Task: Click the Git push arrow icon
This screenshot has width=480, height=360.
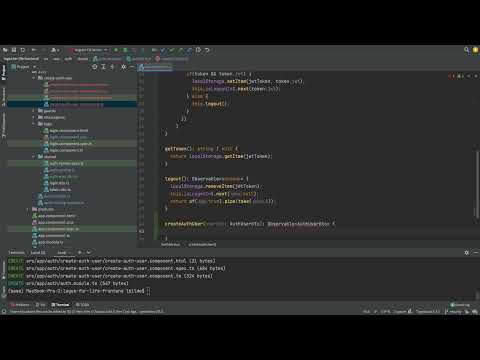Action: 180,50
